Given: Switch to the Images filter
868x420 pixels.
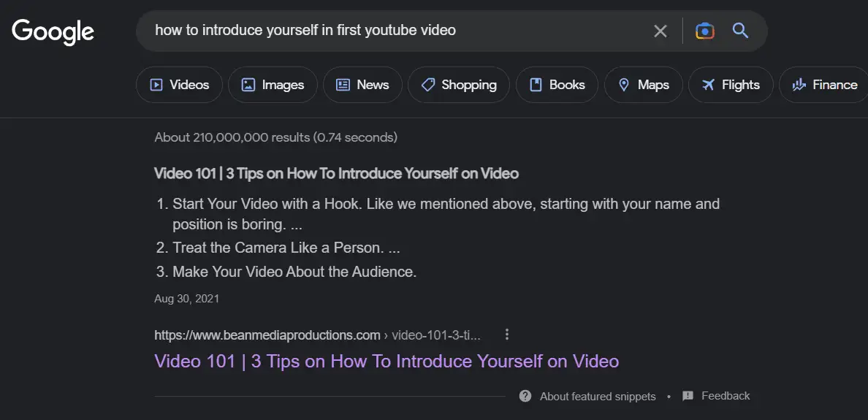Looking at the screenshot, I should [x=273, y=85].
